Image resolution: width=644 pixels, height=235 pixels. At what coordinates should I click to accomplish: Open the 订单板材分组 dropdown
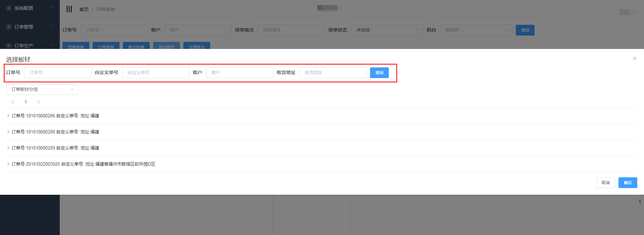(42, 90)
